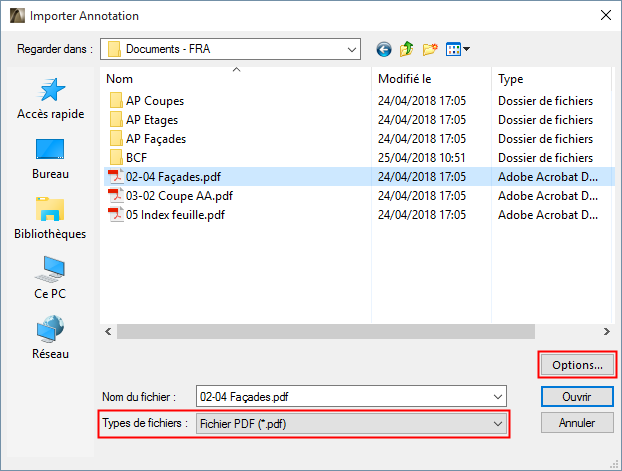
Task: Sort files by Modifié le column
Action: pyautogui.click(x=430, y=79)
